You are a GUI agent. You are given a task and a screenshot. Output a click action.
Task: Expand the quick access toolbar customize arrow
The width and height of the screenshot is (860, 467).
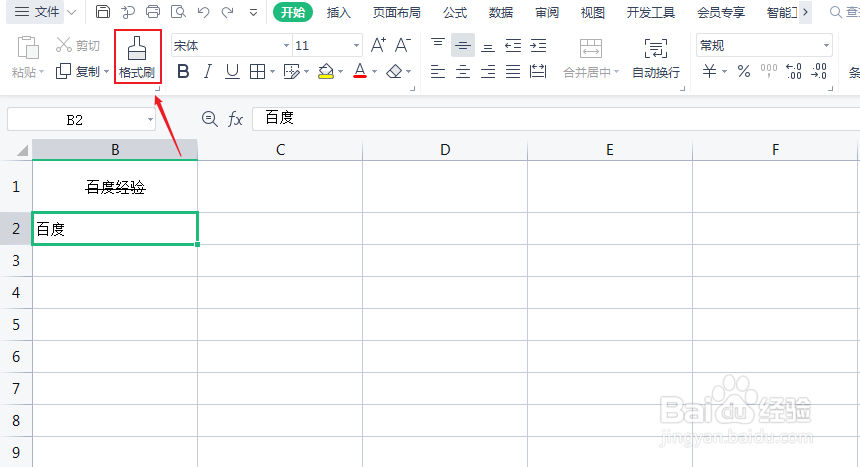(253, 12)
